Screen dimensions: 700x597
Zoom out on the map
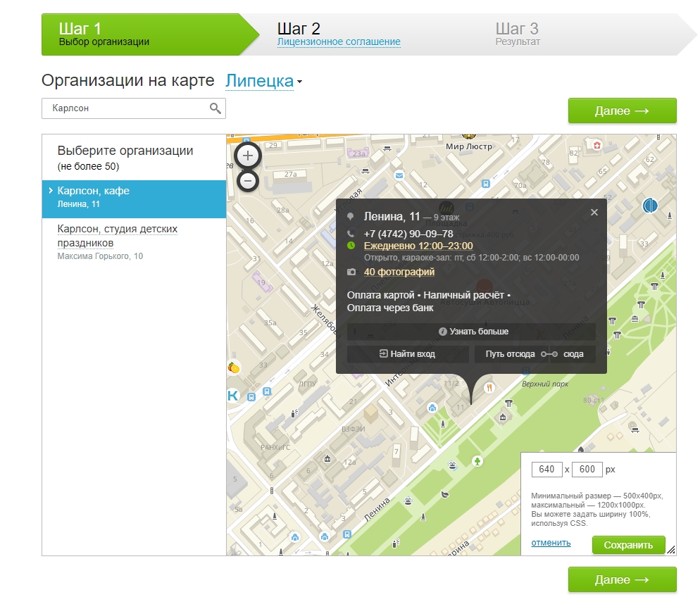248,181
